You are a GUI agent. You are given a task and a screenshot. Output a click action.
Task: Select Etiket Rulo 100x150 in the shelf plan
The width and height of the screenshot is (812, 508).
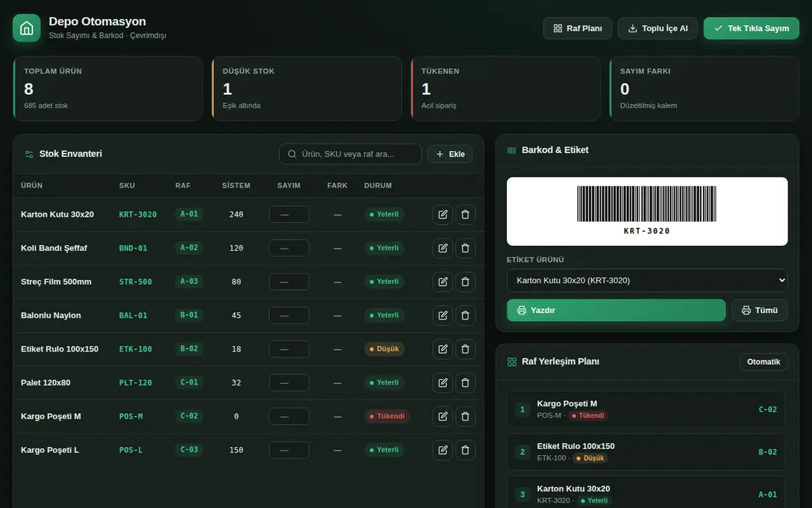[x=646, y=452]
